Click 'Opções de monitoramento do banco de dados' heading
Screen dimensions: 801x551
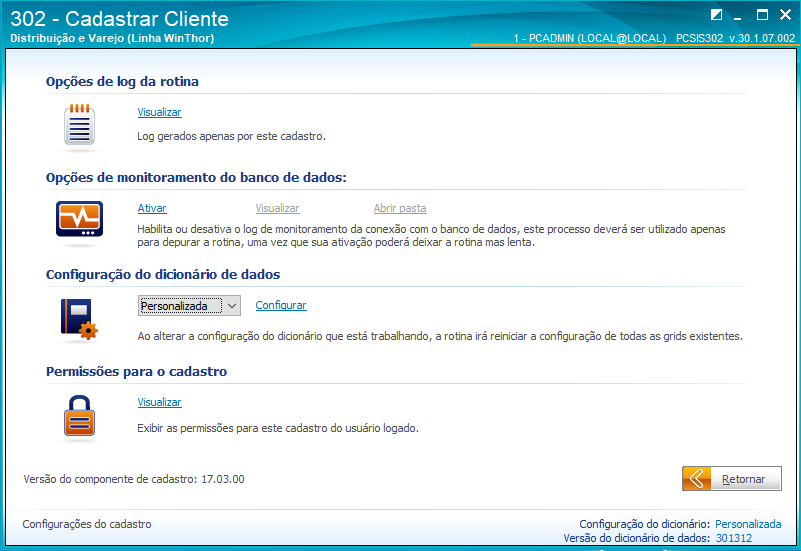click(196, 178)
